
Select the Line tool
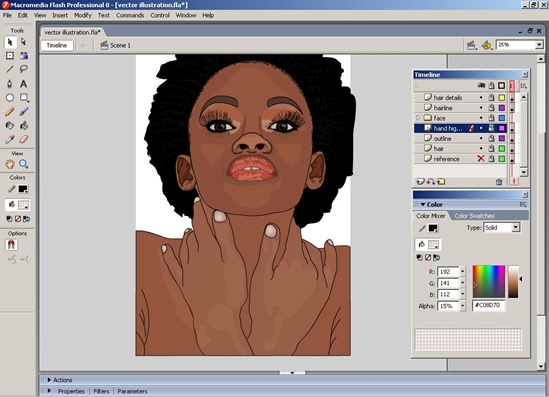(x=10, y=69)
